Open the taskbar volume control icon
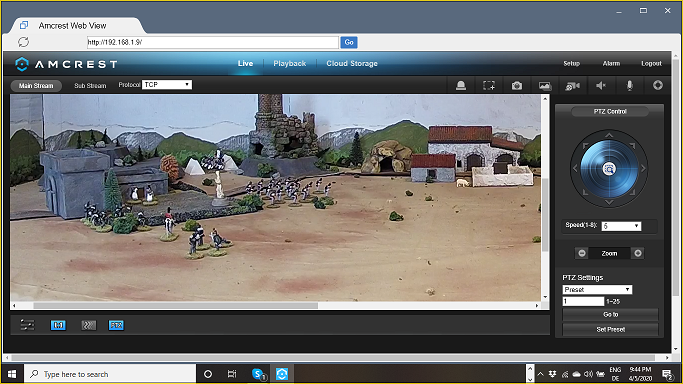Screen dimensions: 683x384 click(588, 374)
